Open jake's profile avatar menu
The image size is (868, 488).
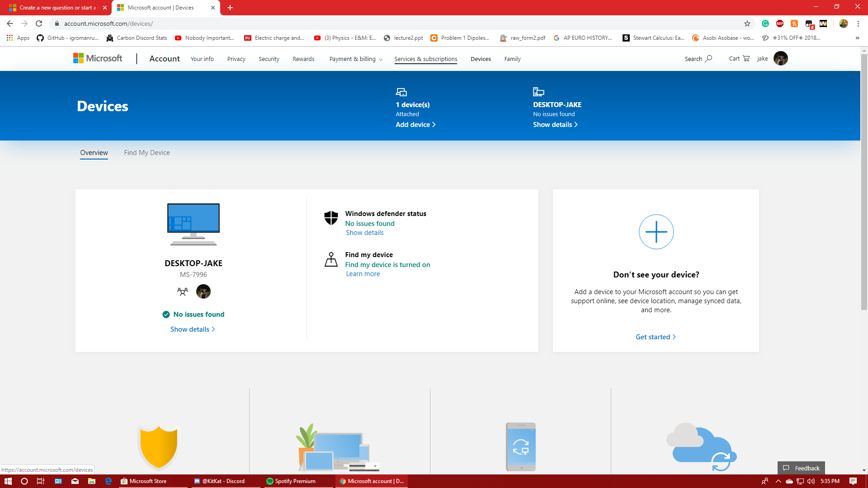[781, 58]
